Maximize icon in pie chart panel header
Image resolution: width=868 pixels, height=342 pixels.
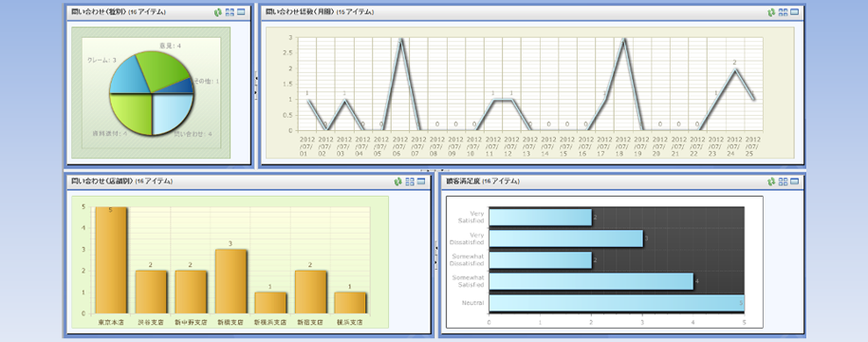[241, 12]
